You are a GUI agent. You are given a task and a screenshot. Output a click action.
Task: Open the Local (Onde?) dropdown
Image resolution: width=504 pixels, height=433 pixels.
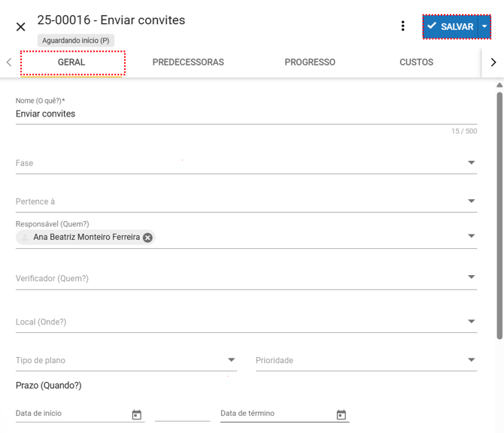point(472,322)
